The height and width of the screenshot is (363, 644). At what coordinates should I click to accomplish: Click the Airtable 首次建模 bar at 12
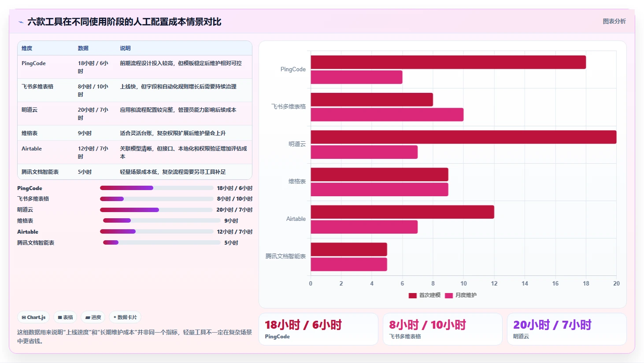402,212
